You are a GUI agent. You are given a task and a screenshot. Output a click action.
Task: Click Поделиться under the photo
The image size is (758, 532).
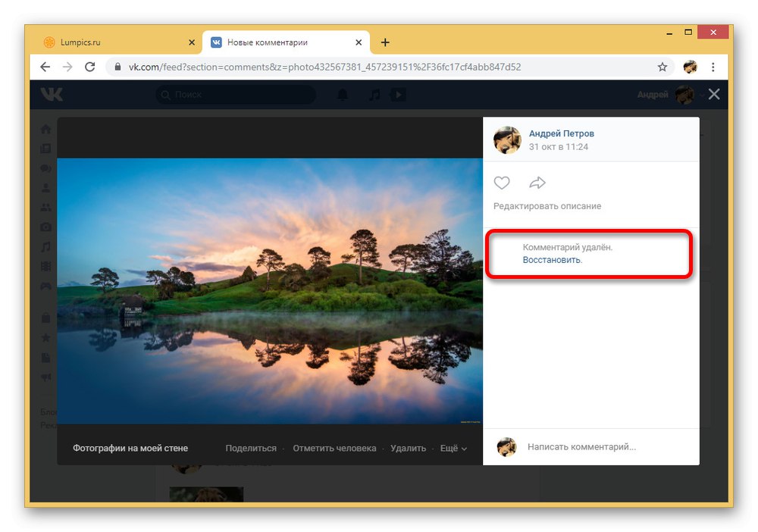[251, 449]
